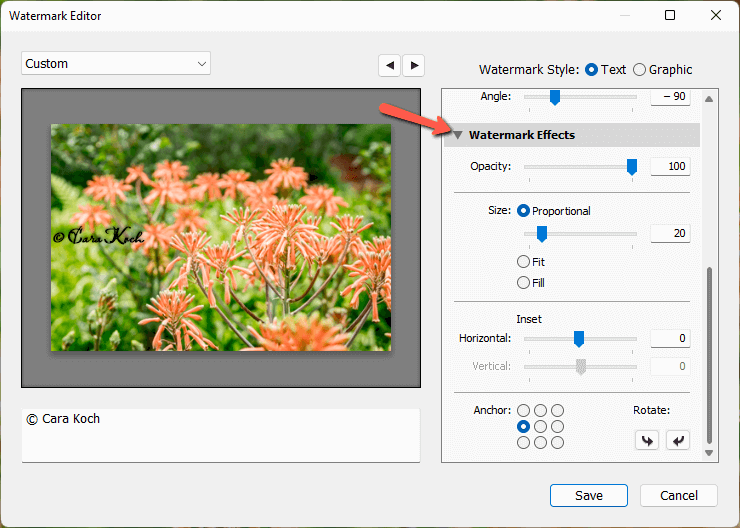Set anchor to middle-left position
The width and height of the screenshot is (740, 528).
(x=523, y=427)
